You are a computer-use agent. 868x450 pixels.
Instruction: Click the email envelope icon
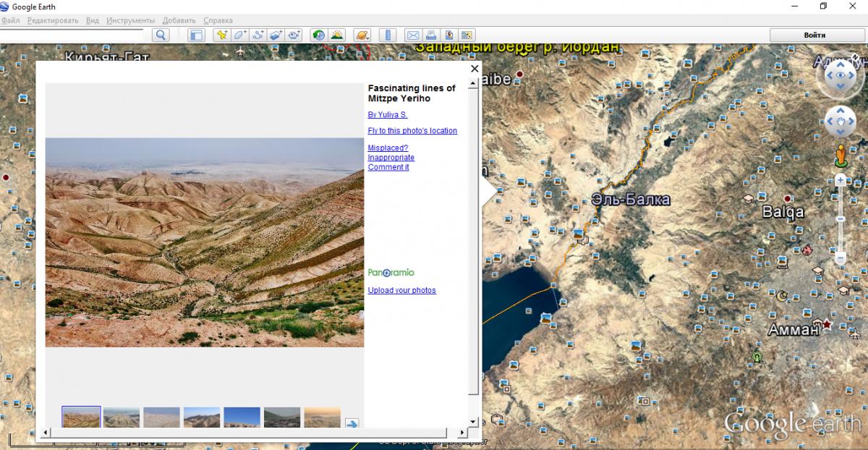[413, 35]
